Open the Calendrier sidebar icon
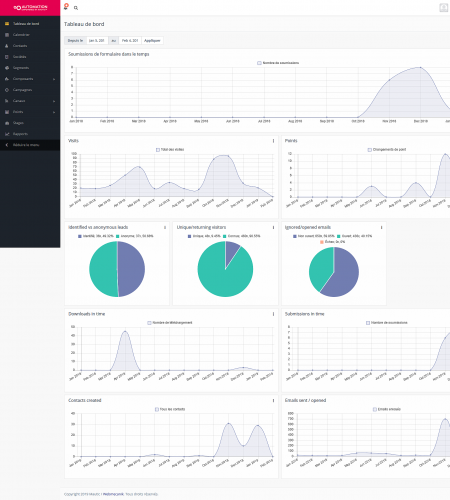Viewport: 450px width, 500px height. (7, 35)
